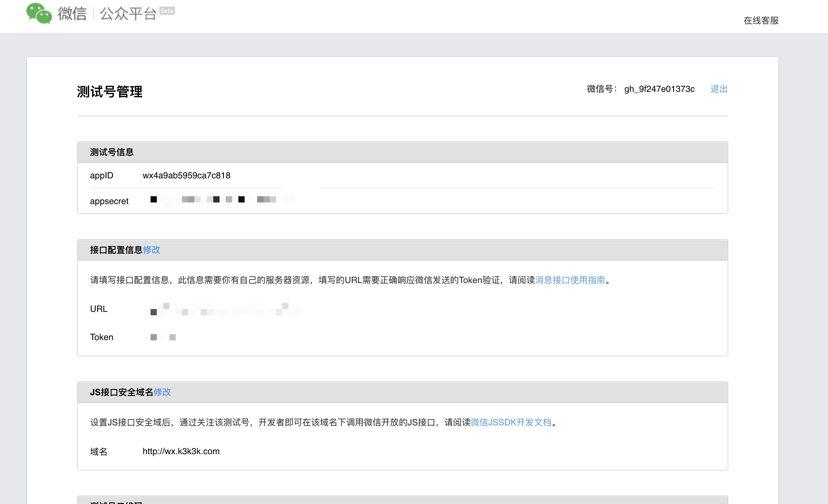The image size is (828, 504).
Task: Click the appID value wx4a9ab5959ca7c818
Action: 187,176
